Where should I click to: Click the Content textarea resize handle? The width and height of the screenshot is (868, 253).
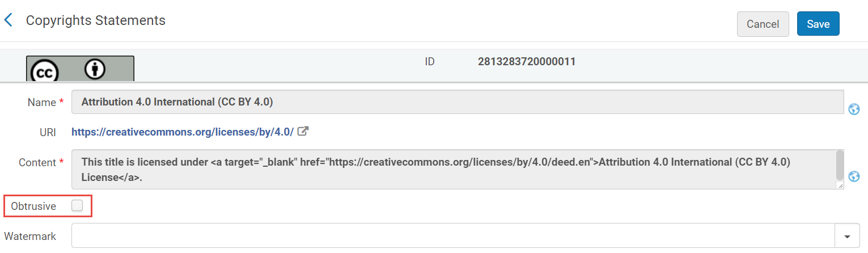click(840, 185)
